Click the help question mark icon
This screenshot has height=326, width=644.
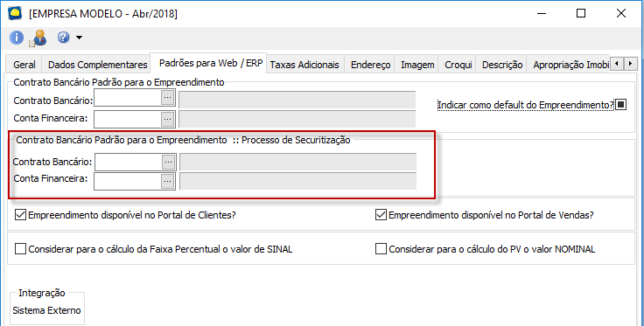[x=63, y=38]
